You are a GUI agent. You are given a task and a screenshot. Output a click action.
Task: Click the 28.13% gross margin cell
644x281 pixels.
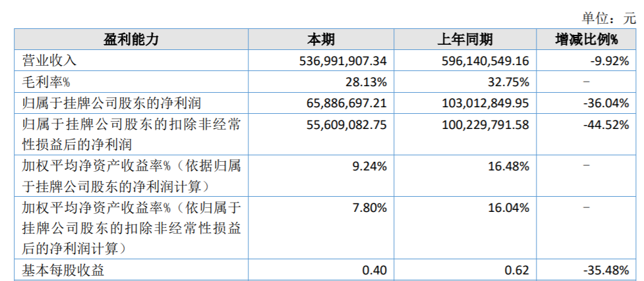coord(366,82)
